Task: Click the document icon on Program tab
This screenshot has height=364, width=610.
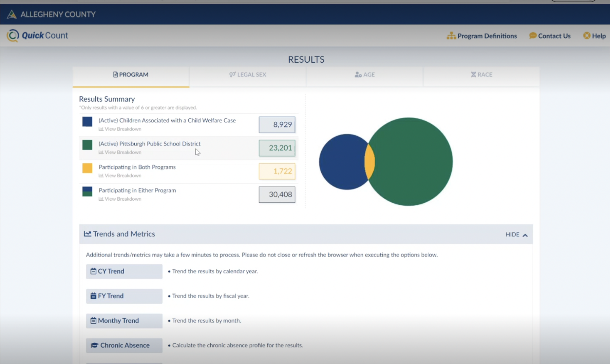Action: pyautogui.click(x=115, y=75)
